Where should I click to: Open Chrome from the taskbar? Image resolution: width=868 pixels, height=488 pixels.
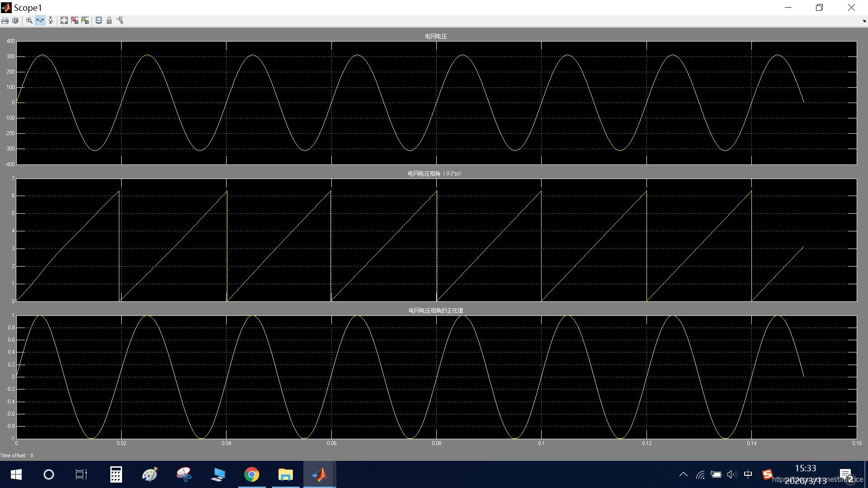[x=252, y=474]
